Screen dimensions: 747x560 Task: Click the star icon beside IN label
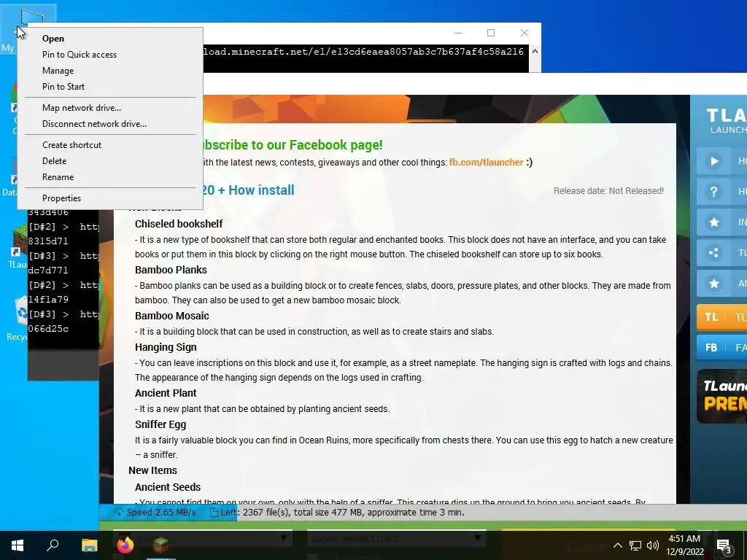(x=713, y=222)
